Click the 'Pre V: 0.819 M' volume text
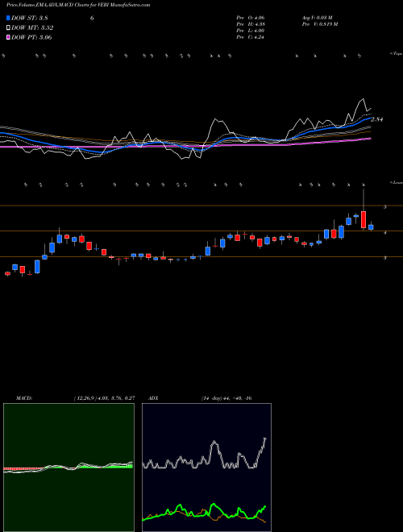 (x=319, y=24)
